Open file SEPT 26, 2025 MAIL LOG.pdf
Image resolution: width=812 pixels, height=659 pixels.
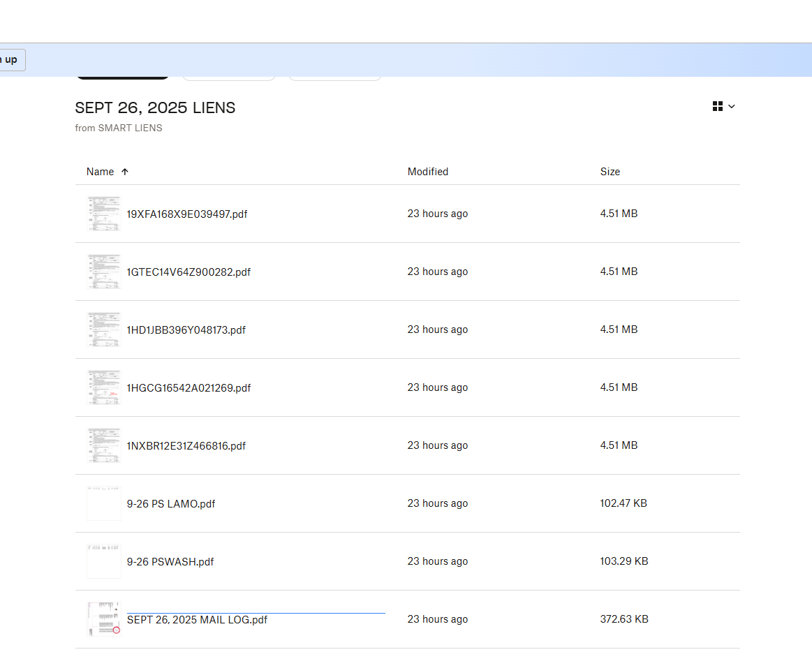point(197,620)
